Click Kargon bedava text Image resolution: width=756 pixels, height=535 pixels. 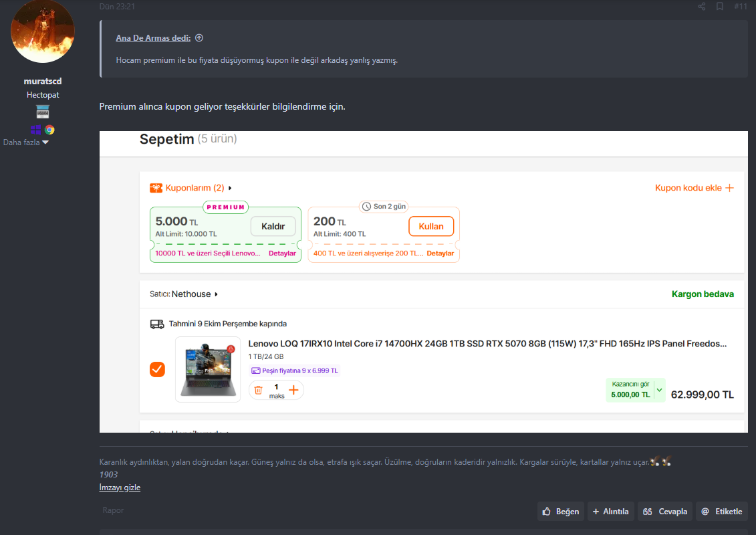(703, 294)
